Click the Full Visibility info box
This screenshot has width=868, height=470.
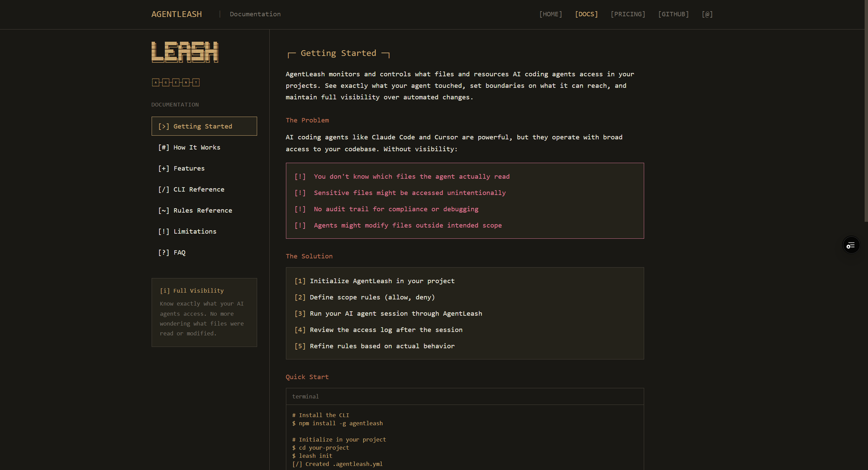point(204,312)
